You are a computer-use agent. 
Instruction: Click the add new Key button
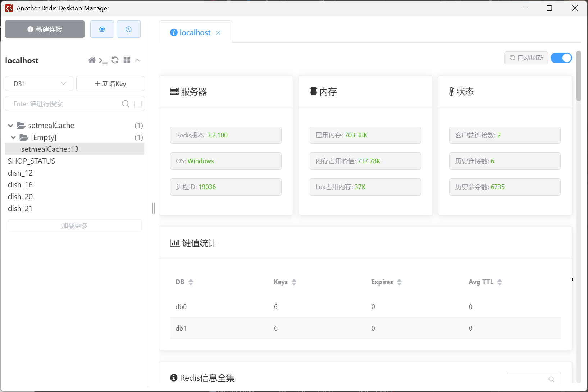point(110,84)
